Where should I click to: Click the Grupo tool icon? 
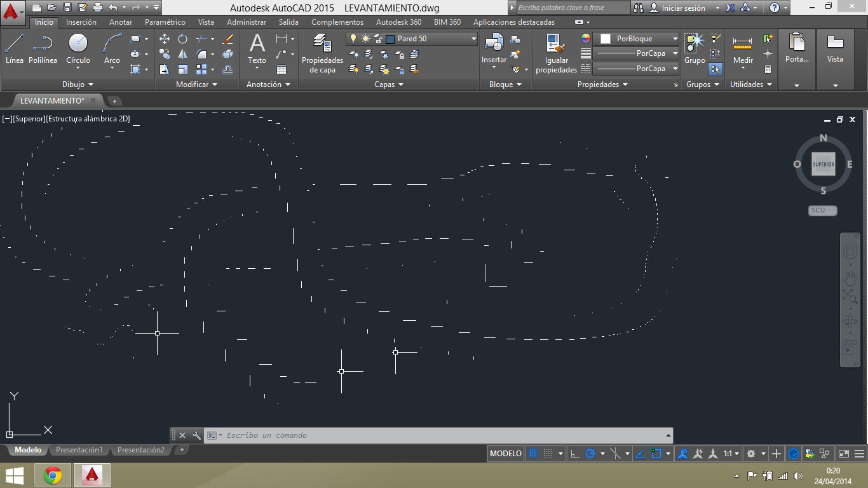pyautogui.click(x=695, y=49)
